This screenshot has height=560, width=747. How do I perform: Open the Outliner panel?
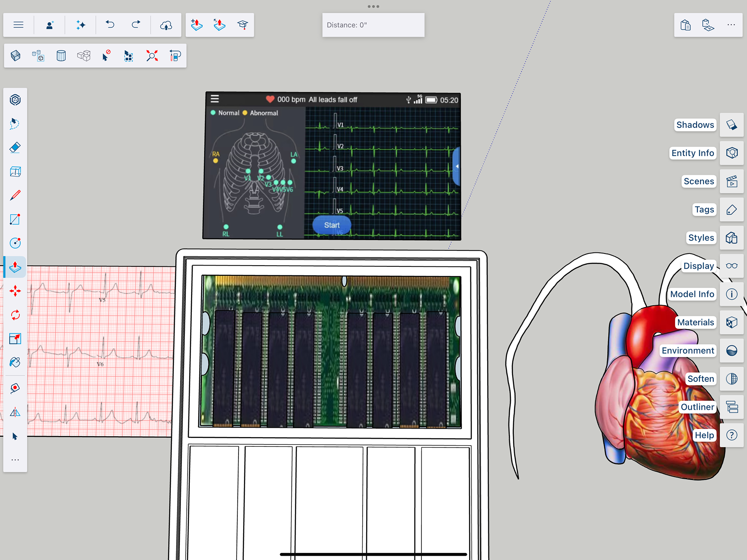731,407
